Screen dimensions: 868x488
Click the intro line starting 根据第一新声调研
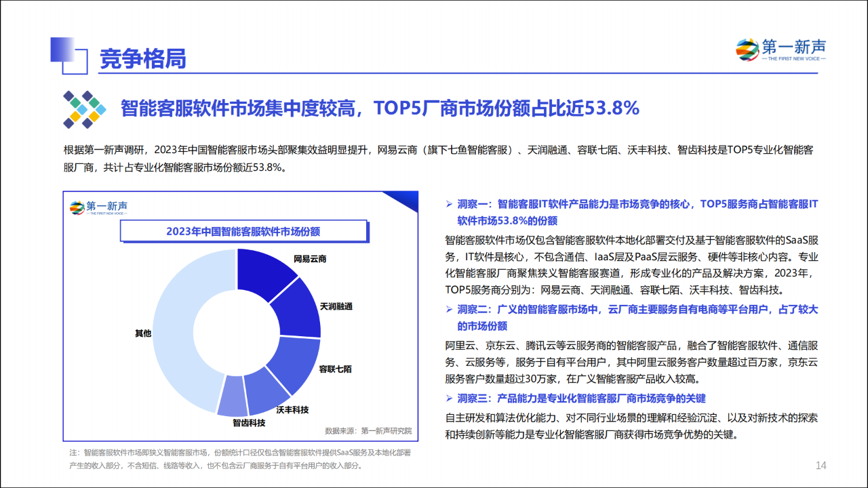tap(438, 150)
